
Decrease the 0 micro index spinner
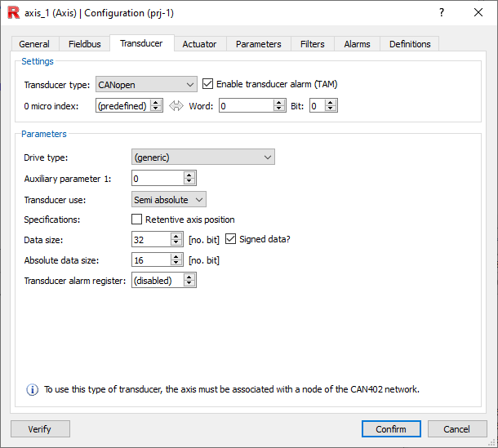[156, 109]
